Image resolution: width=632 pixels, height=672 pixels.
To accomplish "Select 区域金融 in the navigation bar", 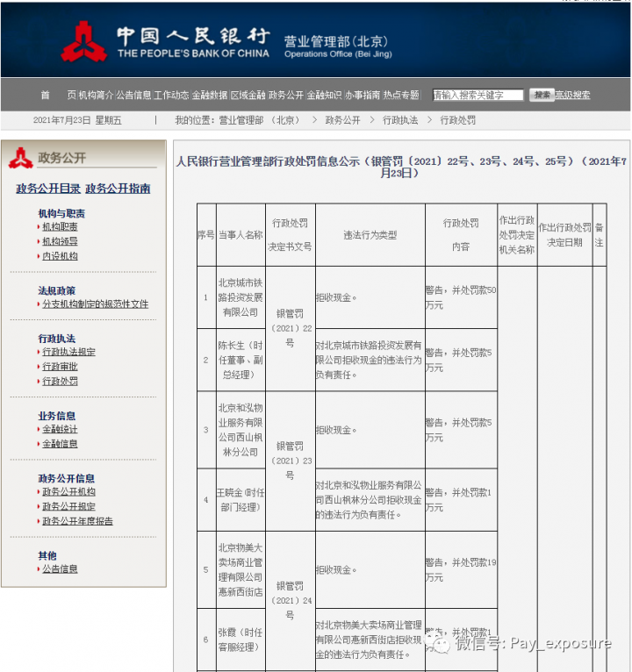I will tap(248, 95).
